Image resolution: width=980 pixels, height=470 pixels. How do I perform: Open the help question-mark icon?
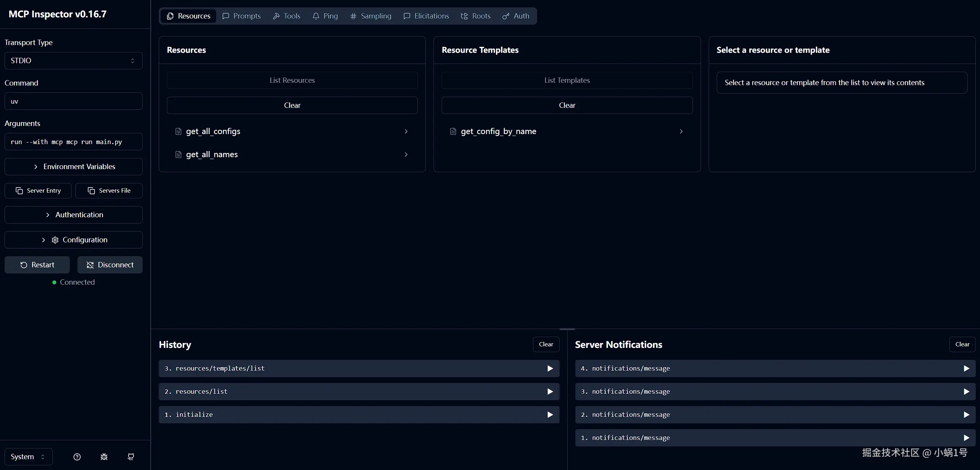[77, 457]
